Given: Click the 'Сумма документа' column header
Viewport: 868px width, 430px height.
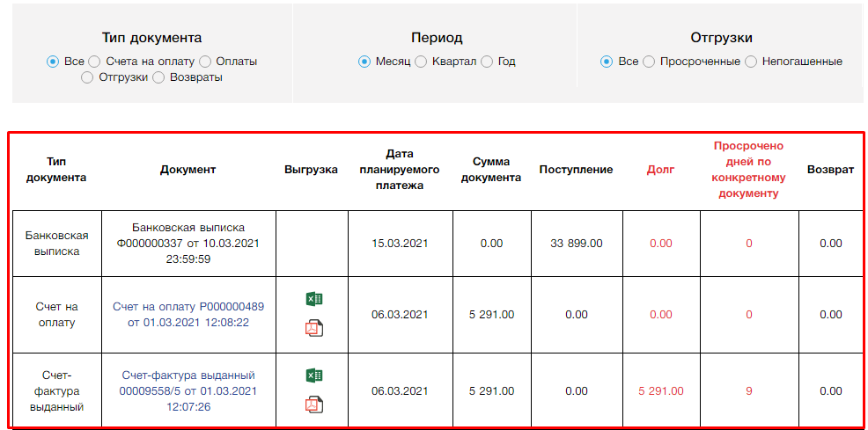Looking at the screenshot, I should click(x=491, y=170).
